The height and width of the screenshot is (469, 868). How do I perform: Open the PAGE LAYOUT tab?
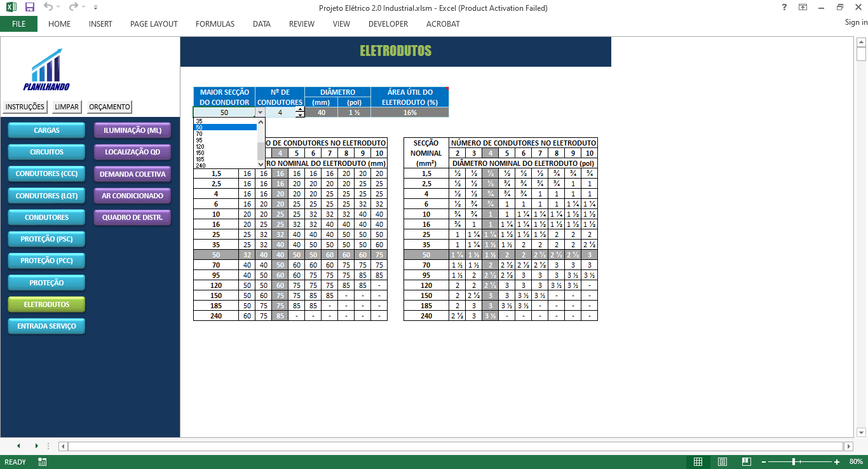coord(154,24)
